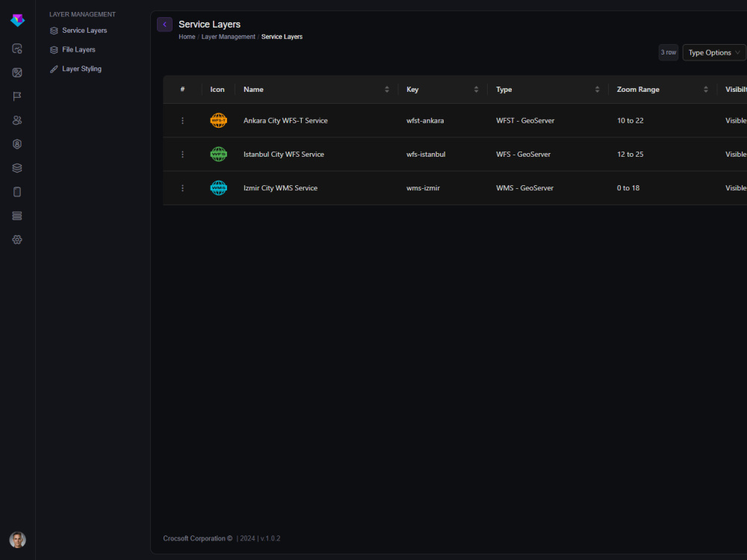This screenshot has height=560, width=747.
Task: Click the WMS - GeoServer type cell
Action: 524,188
